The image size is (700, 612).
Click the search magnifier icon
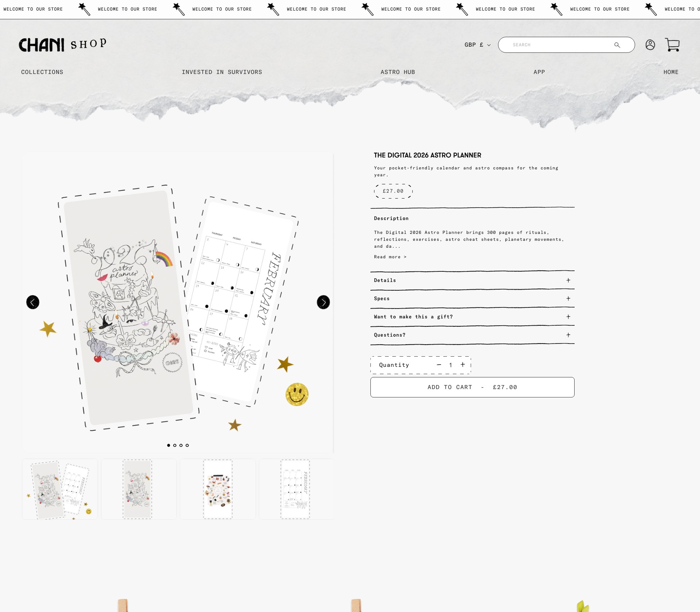(617, 45)
